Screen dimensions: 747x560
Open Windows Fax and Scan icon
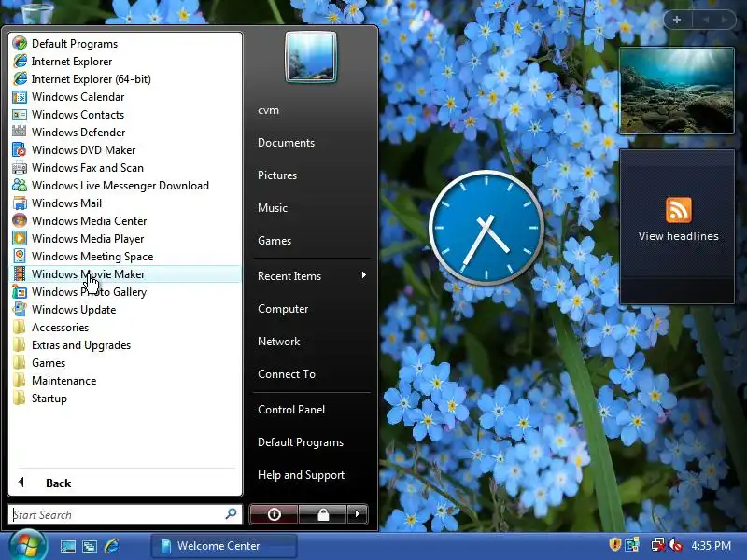(20, 168)
